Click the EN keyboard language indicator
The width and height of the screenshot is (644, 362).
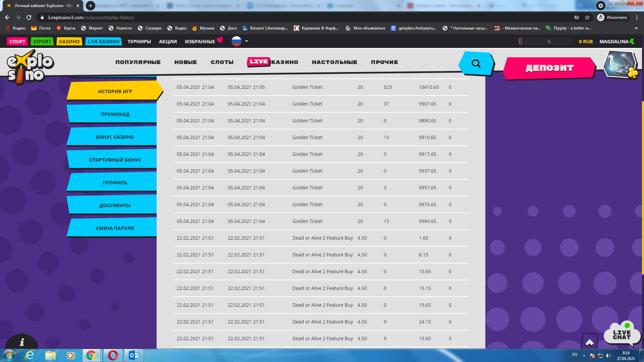[x=575, y=355]
